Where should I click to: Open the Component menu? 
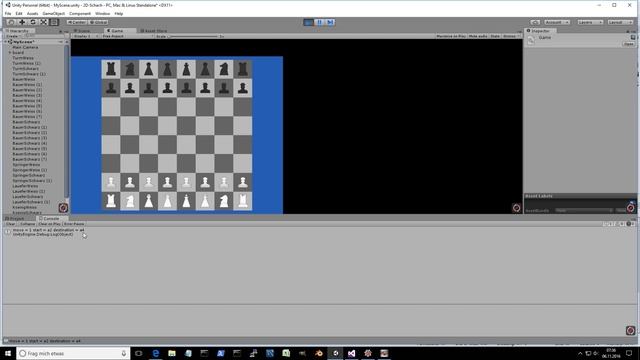80,13
